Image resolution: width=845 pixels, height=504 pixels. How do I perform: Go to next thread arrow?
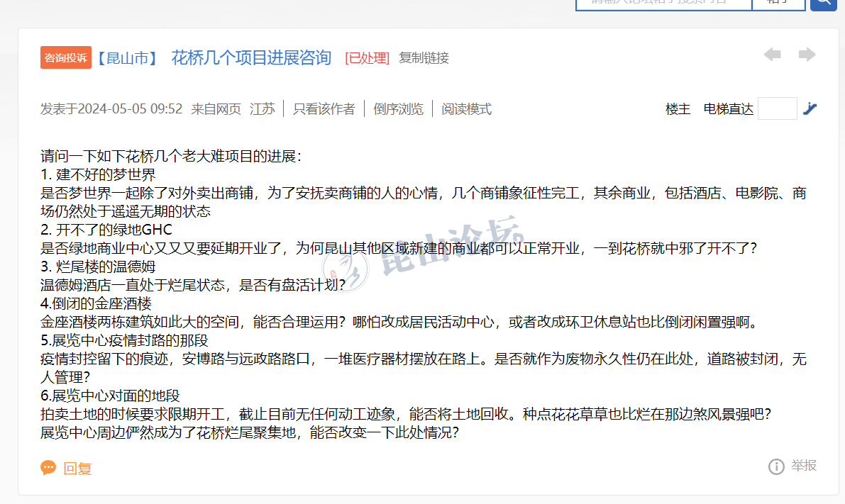[x=807, y=55]
